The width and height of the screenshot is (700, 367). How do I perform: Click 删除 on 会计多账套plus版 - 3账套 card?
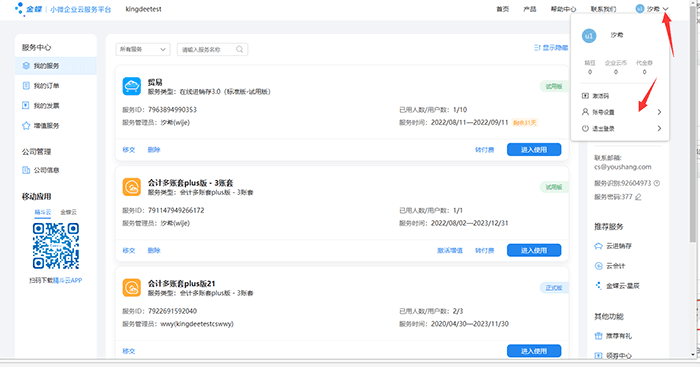(x=154, y=251)
